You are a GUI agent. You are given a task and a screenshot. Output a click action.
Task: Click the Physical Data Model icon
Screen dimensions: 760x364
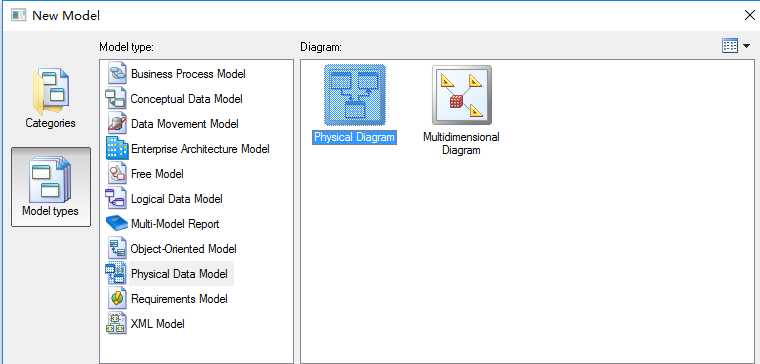click(x=117, y=274)
